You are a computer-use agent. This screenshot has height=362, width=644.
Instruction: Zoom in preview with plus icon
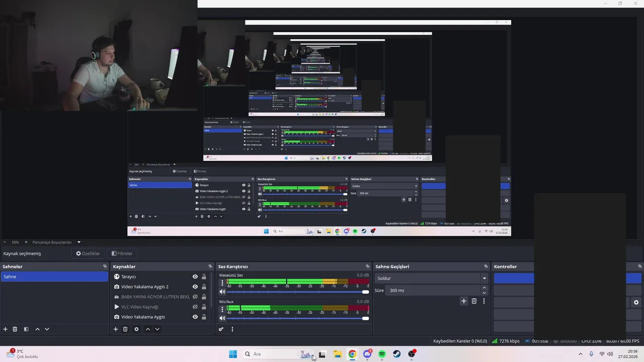26,242
